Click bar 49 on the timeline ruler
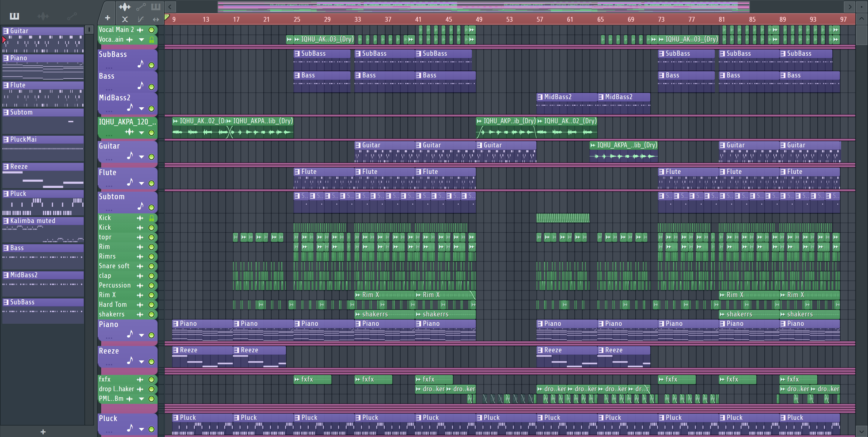The width and height of the screenshot is (868, 437). click(479, 19)
